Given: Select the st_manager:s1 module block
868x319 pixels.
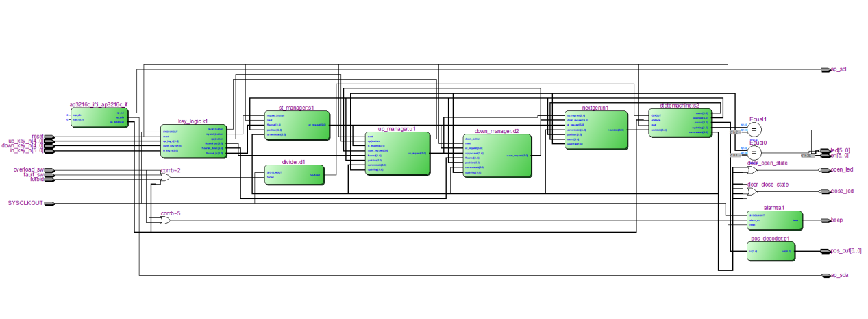Looking at the screenshot, I should click(x=297, y=125).
